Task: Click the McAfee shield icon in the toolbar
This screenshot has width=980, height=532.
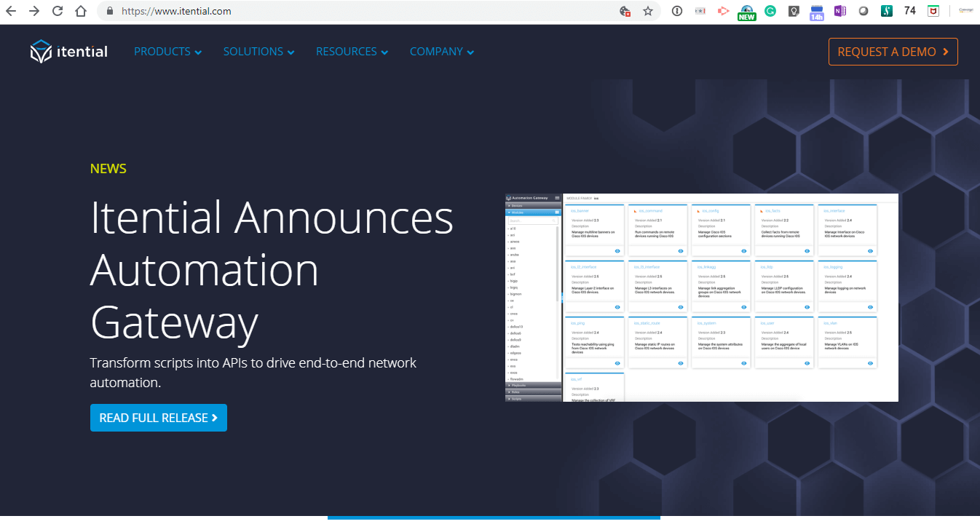Action: tap(933, 11)
